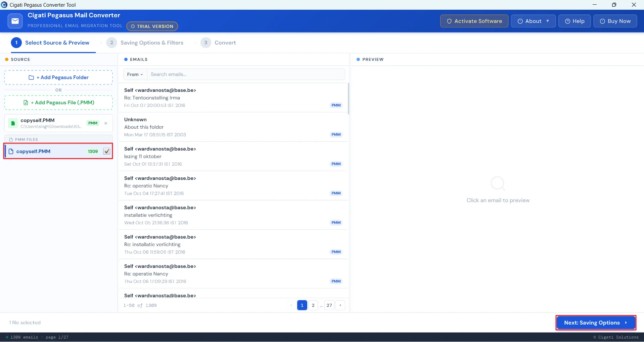644x342 pixels.
Task: Click the document icon in copyself.PMM file row
Action: [x=11, y=151]
